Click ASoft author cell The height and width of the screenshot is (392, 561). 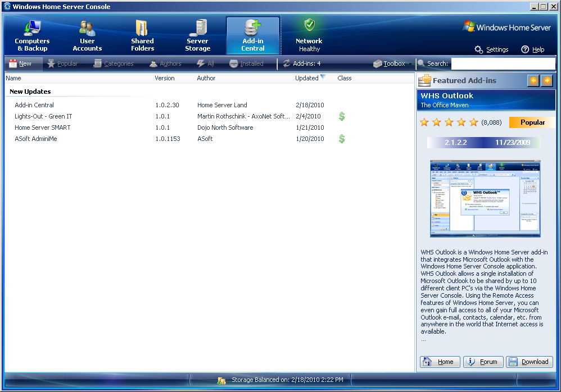(205, 139)
